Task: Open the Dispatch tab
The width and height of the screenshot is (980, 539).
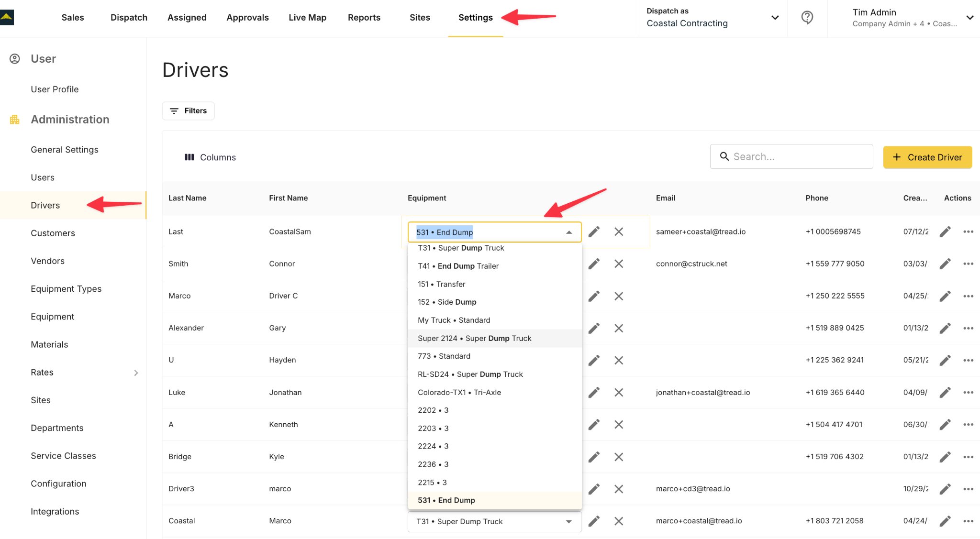Action: (x=129, y=18)
